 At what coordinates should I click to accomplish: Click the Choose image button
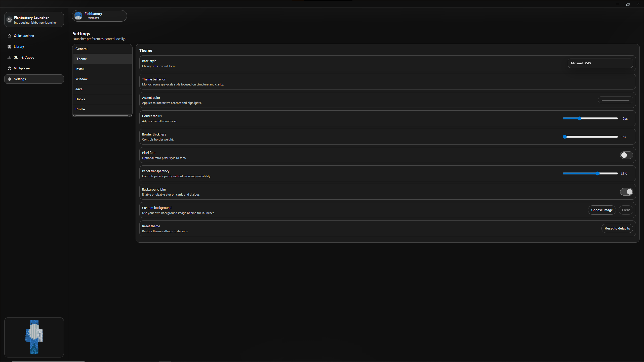(602, 210)
